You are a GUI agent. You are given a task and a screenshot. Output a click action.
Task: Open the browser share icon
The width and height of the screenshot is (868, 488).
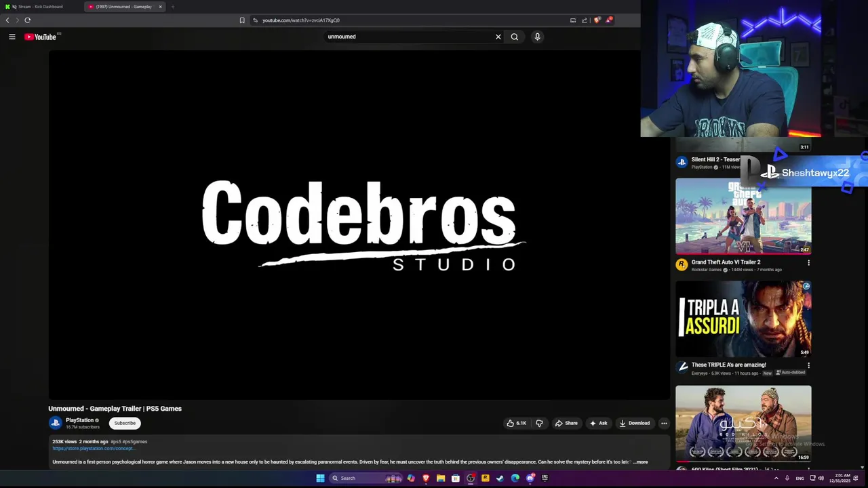(585, 20)
